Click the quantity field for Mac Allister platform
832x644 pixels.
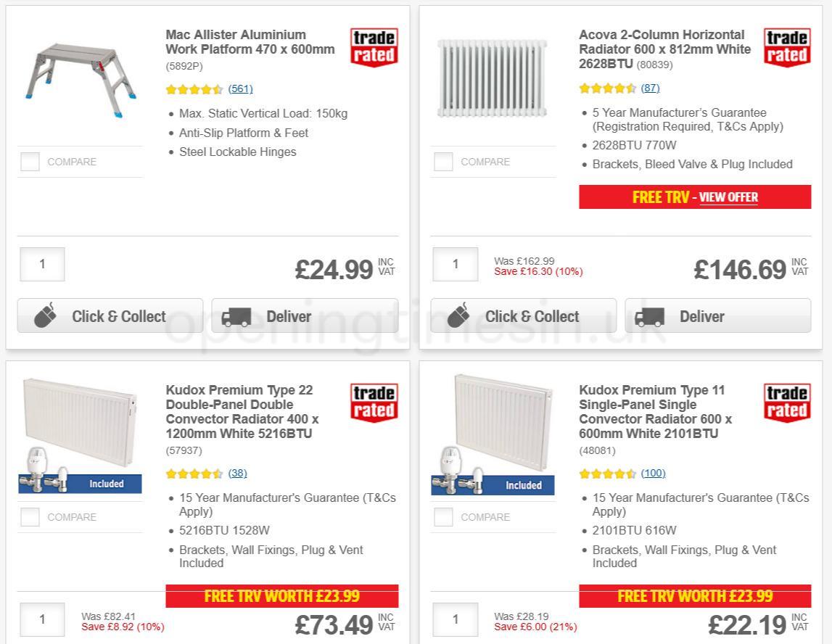pyautogui.click(x=42, y=264)
